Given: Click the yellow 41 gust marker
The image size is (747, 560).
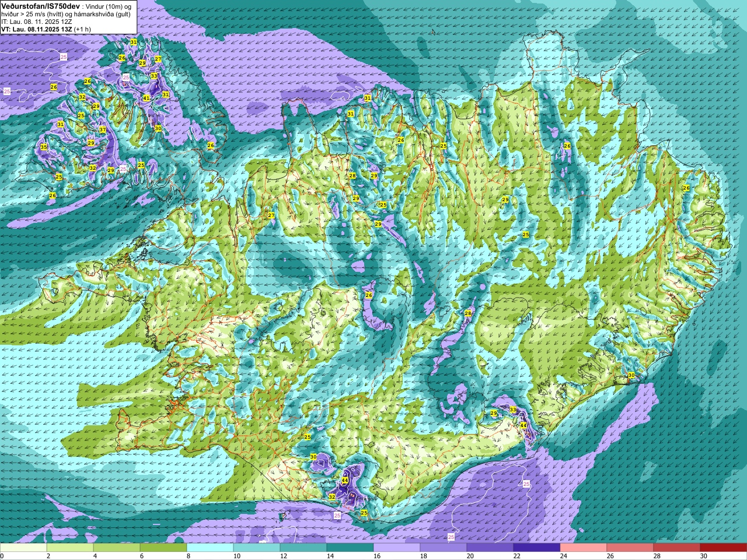Looking at the screenshot, I should [x=146, y=98].
